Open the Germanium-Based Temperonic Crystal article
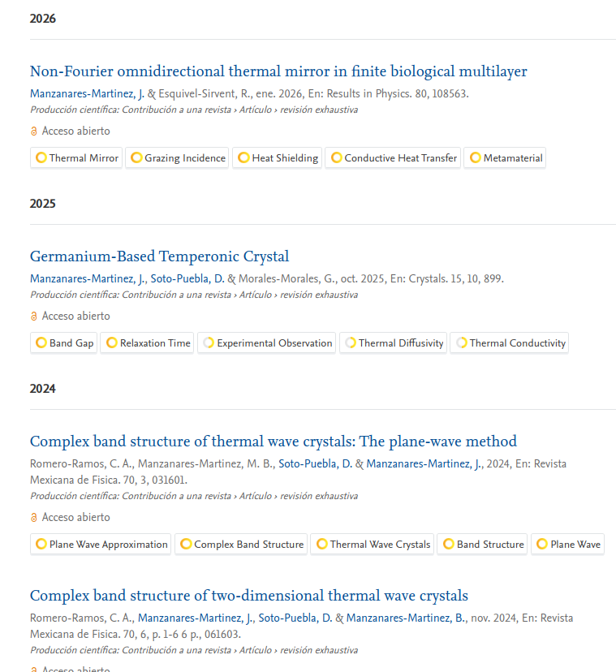The height and width of the screenshot is (672, 616). (159, 256)
